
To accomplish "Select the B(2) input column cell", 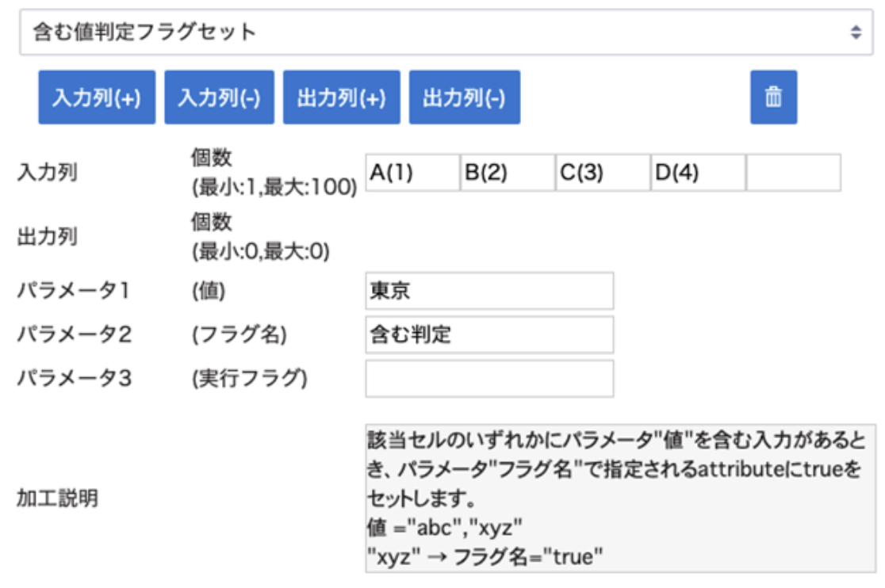I will [508, 173].
